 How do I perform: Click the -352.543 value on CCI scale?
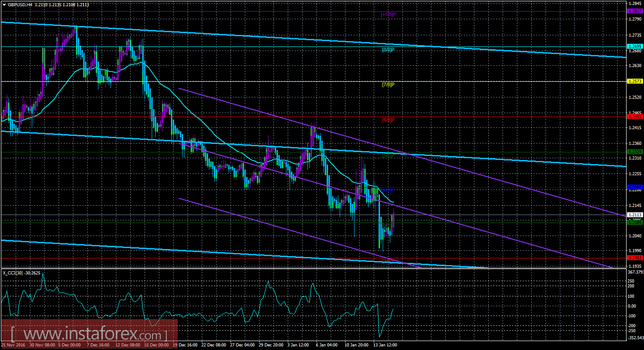(x=635, y=338)
